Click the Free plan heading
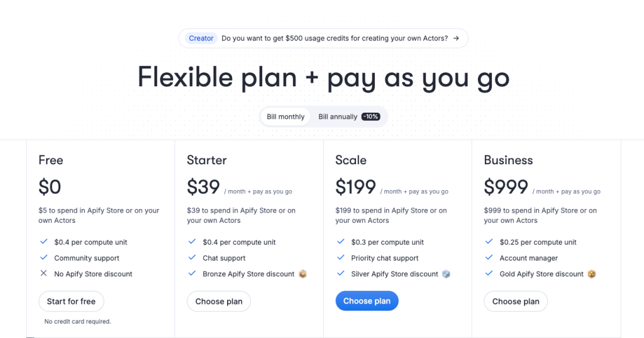This screenshot has width=644, height=338. (50, 160)
